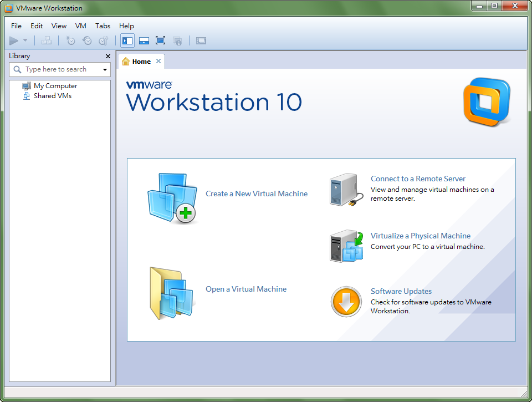This screenshot has height=402, width=532.
Task: Open the Help menu
Action: (x=126, y=26)
